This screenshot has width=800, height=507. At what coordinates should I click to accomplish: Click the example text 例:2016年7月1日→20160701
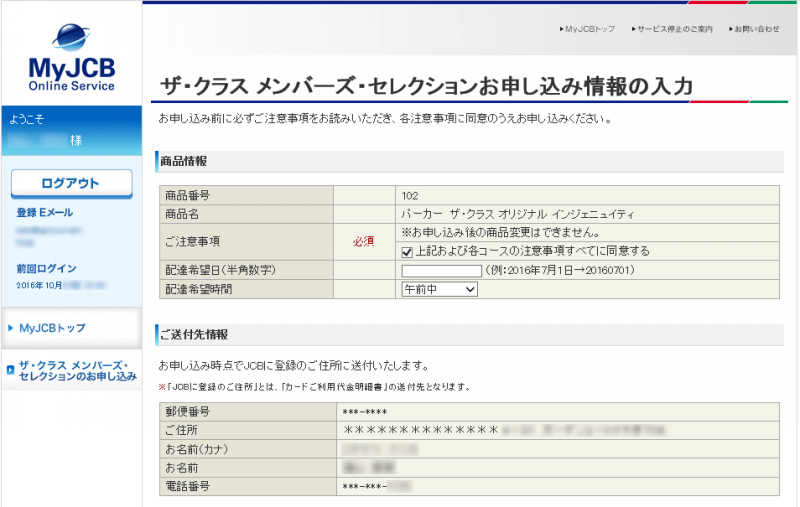click(560, 270)
